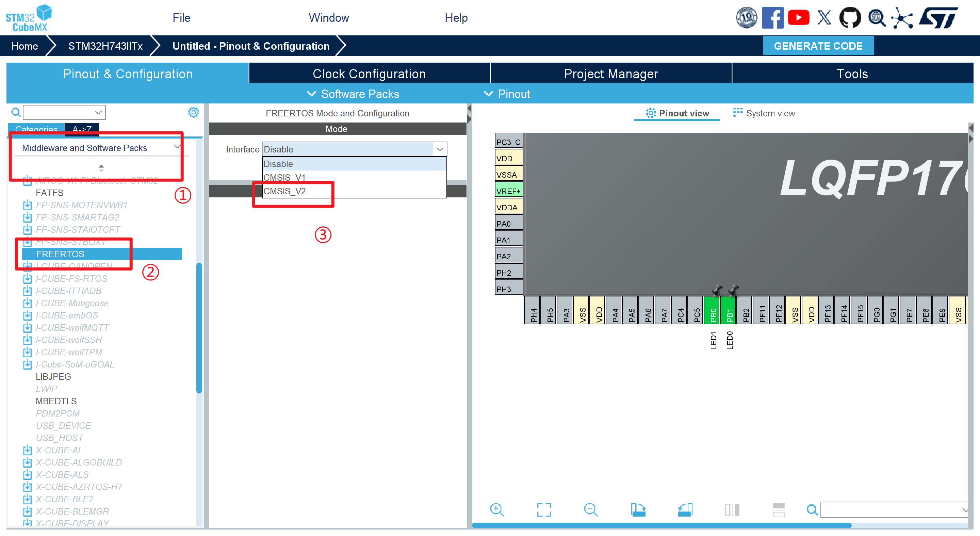Open the Window menu
This screenshot has height=536, width=980.
[x=329, y=18]
